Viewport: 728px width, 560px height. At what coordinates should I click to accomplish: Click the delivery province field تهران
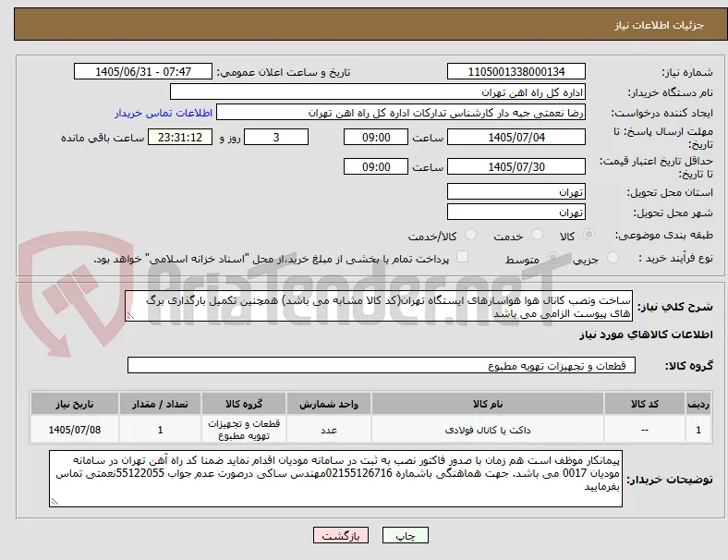516,191
